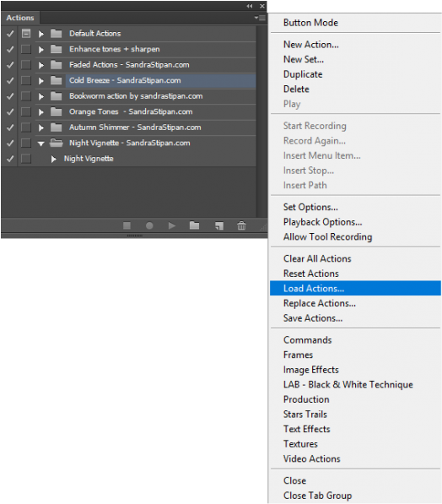
Task: Toggle dialog box for Enhance tones + sharpen
Action: tap(26, 49)
